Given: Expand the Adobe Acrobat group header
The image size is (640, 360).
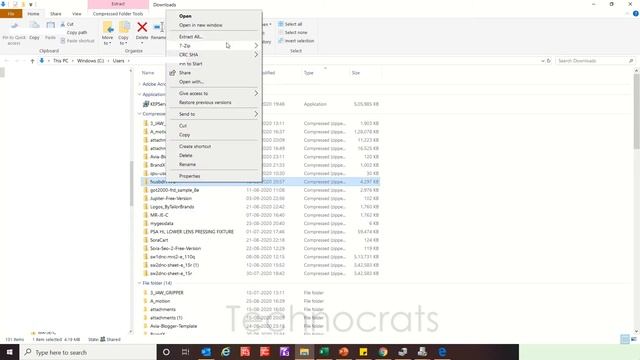Looking at the screenshot, I should click(x=140, y=84).
